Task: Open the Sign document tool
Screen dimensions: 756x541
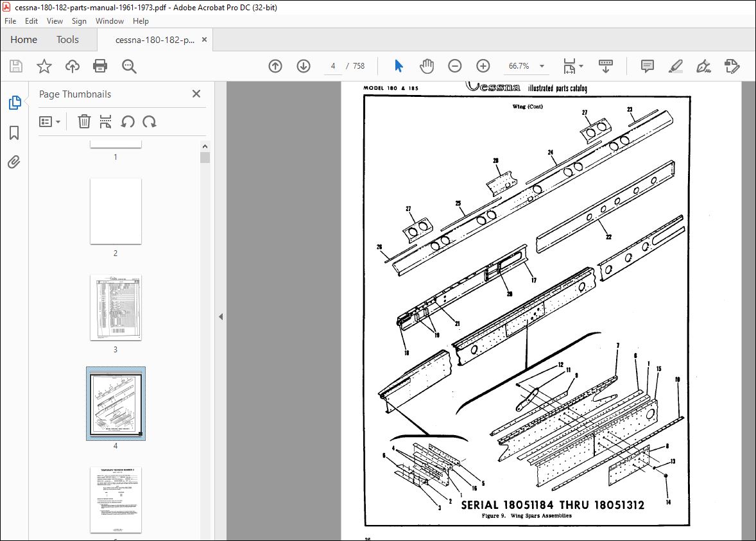Action: 703,66
